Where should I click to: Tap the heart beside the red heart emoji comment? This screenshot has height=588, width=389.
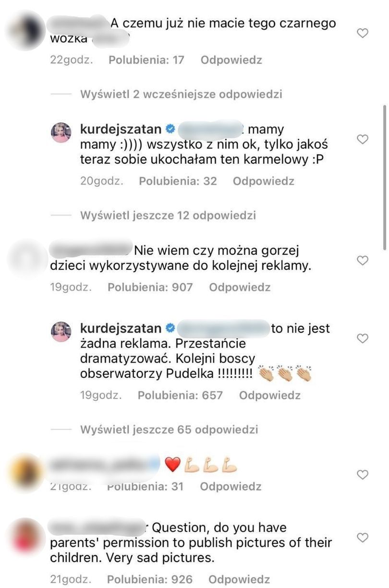tap(363, 474)
